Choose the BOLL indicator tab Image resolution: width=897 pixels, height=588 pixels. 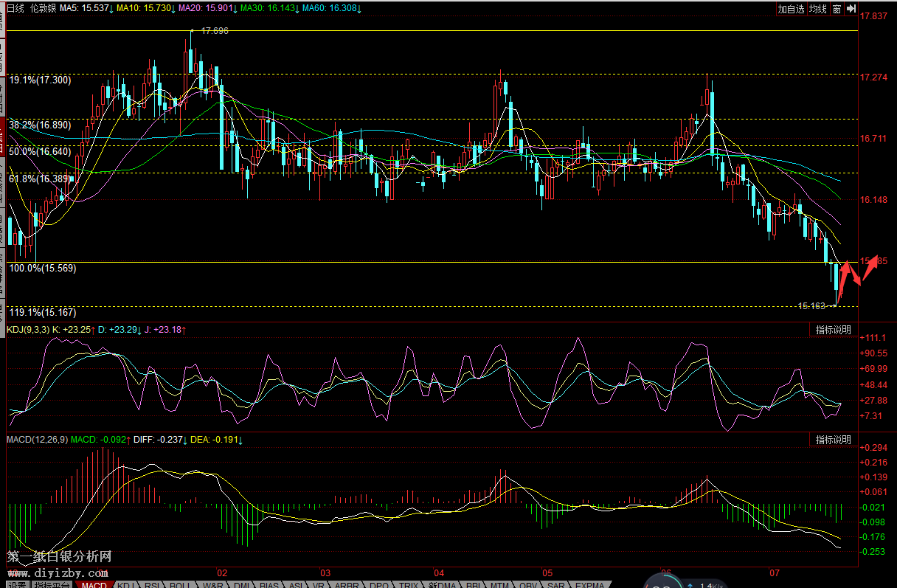[180, 584]
